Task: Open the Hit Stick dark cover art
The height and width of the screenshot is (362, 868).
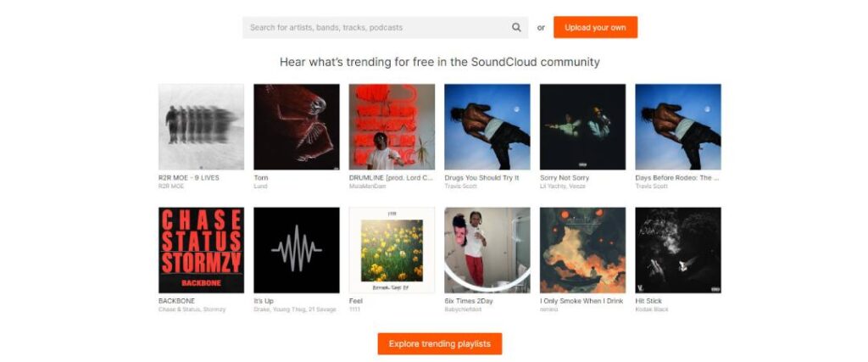Action: pyautogui.click(x=678, y=250)
